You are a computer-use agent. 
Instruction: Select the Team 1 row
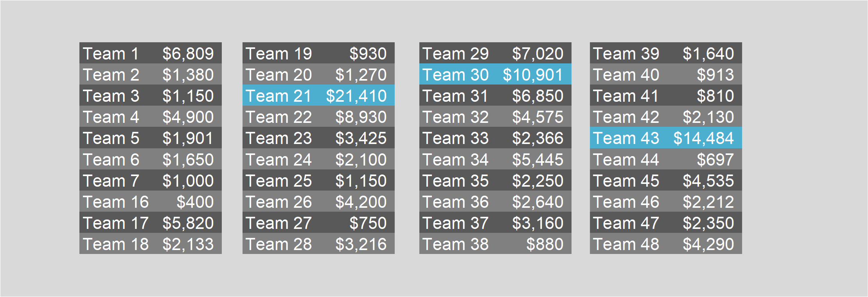pos(151,53)
